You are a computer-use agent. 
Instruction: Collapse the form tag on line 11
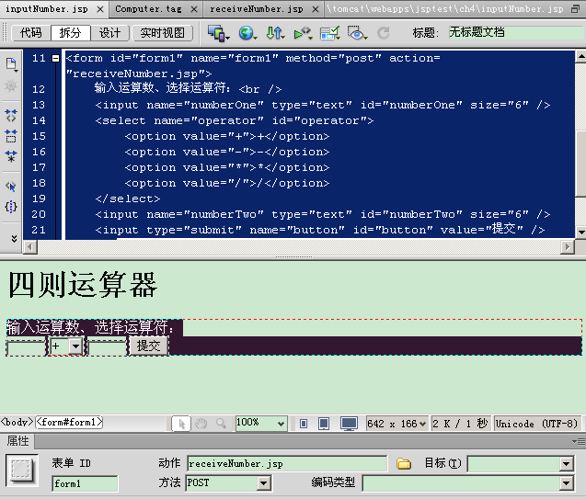pos(55,58)
